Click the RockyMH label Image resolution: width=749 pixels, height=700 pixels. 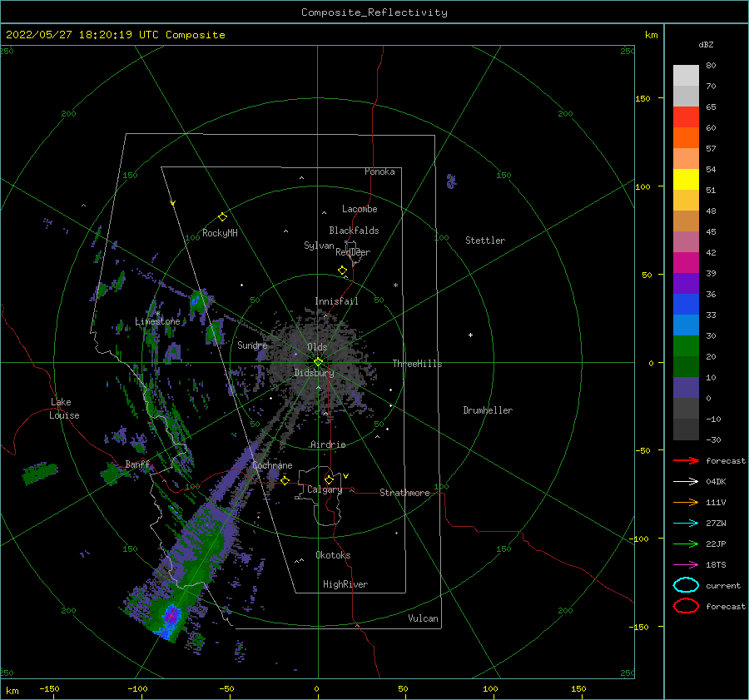pos(220,233)
